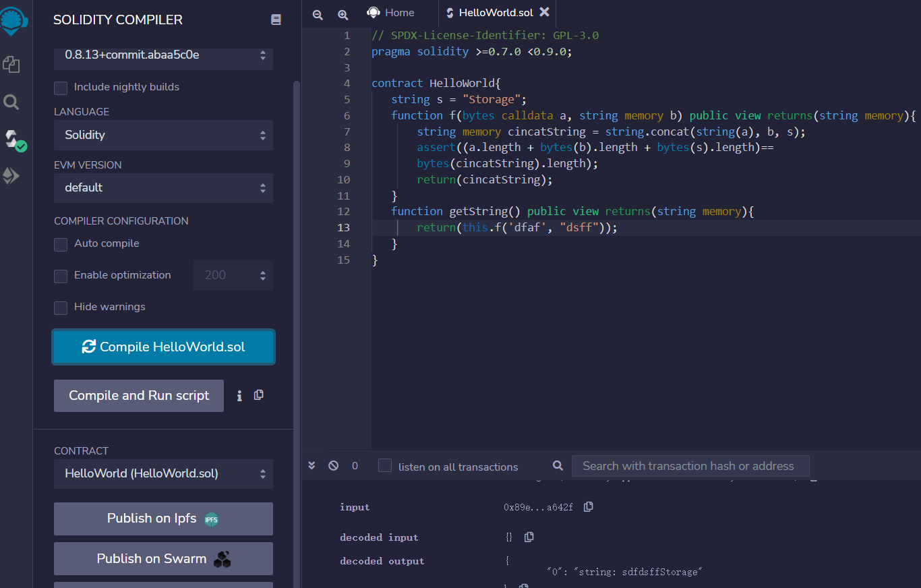Enable Auto compile checkbox
The height and width of the screenshot is (588, 921).
[x=61, y=244]
